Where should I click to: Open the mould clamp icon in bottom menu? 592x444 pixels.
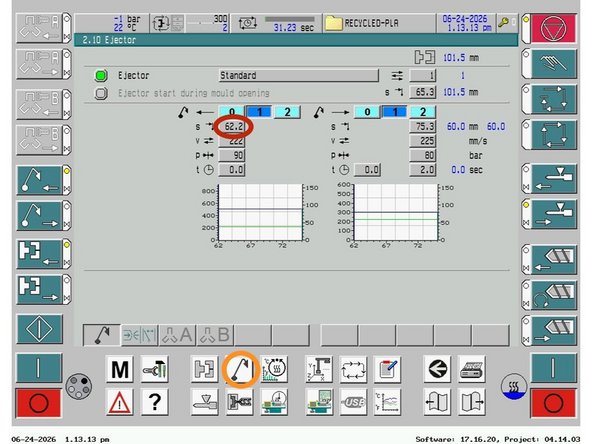coord(204,369)
